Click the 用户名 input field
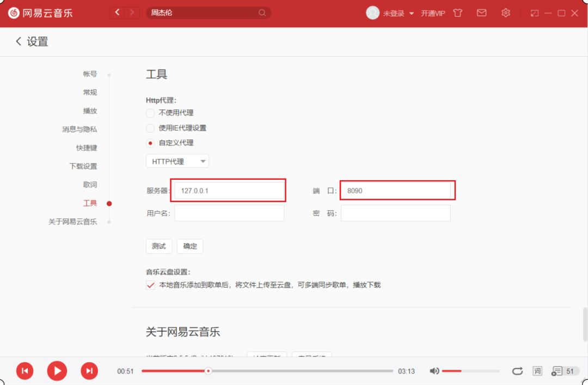Viewport: 588px width, 385px height. [x=229, y=213]
